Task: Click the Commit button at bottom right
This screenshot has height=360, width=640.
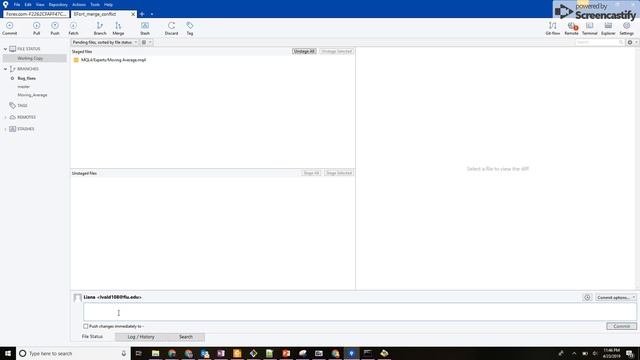Action: 621,326
